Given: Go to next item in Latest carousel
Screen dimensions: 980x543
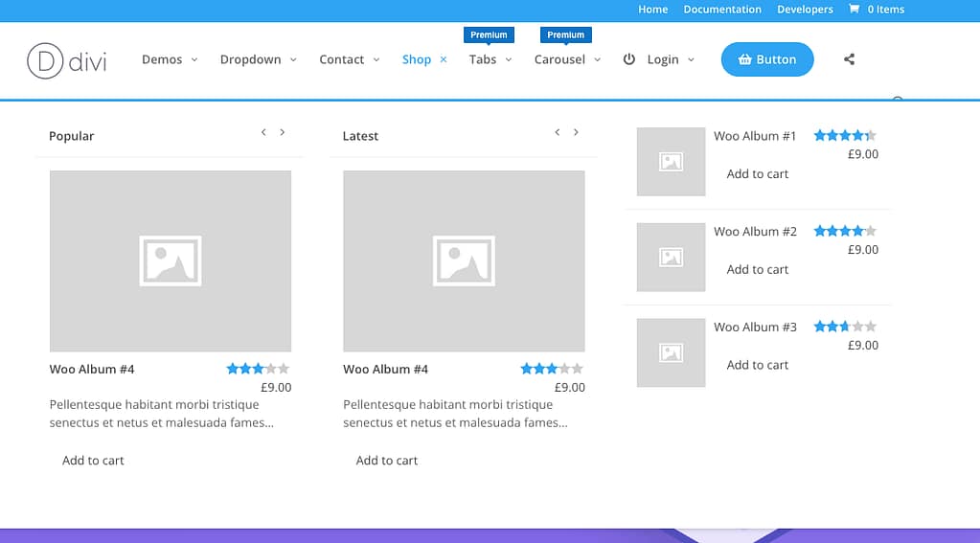Looking at the screenshot, I should click(x=576, y=132).
